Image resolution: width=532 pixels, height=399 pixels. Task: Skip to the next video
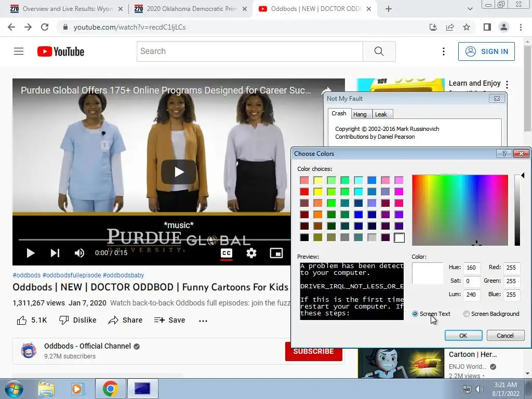coord(55,253)
